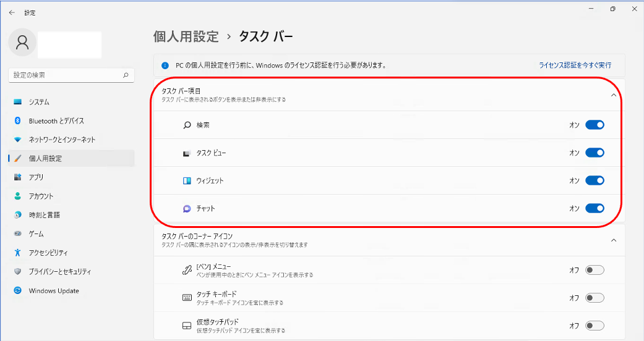This screenshot has height=341, width=644.
Task: Open ネットワークとインターネット category
Action: [72, 140]
